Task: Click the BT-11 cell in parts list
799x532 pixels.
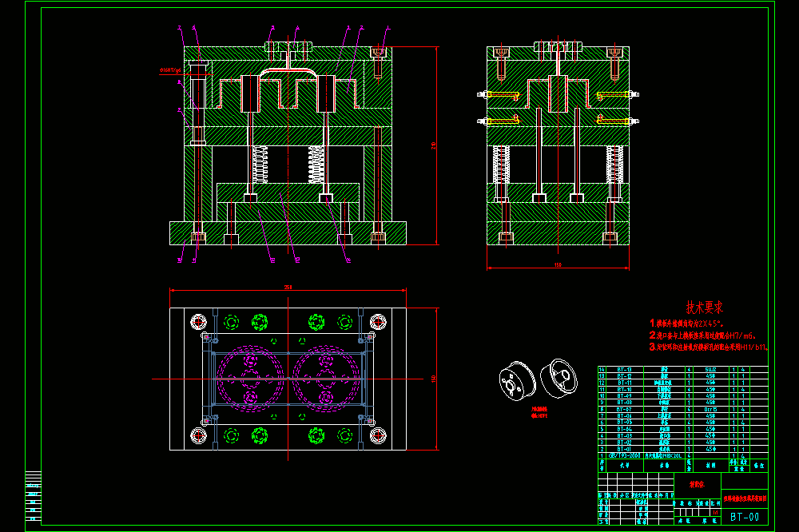Action: (625, 383)
